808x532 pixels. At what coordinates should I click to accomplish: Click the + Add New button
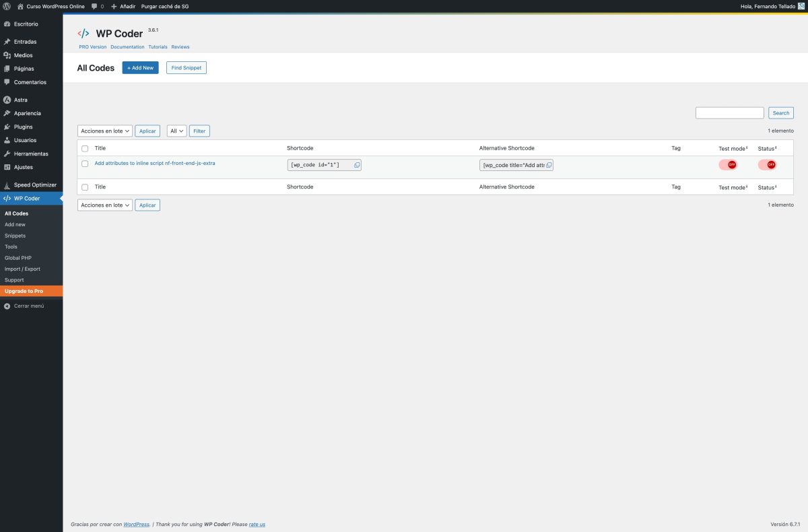coord(140,67)
